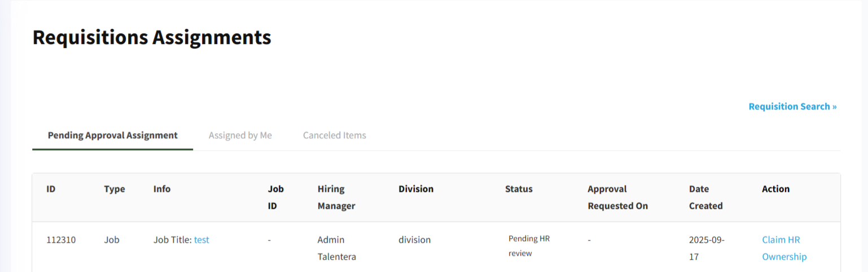The height and width of the screenshot is (272, 868).
Task: Open the job title link "test"
Action: tap(201, 240)
